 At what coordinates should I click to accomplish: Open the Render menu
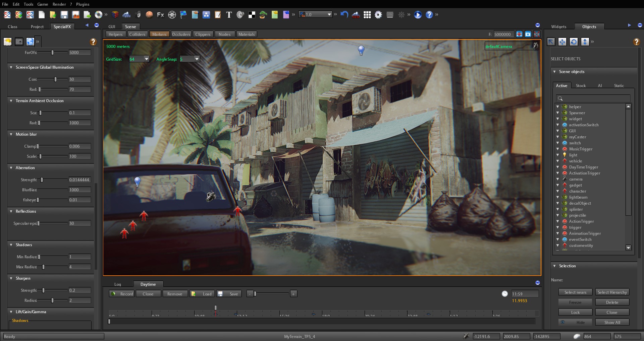59,4
